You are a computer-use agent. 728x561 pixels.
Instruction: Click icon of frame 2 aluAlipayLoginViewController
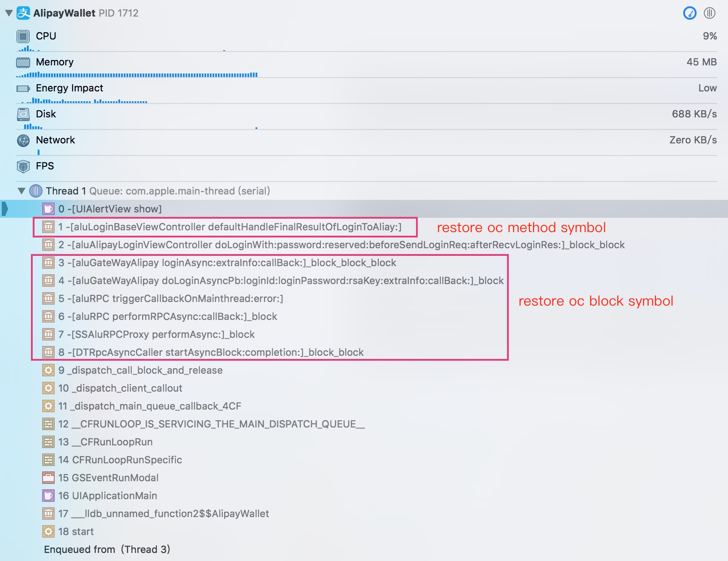[x=48, y=245]
